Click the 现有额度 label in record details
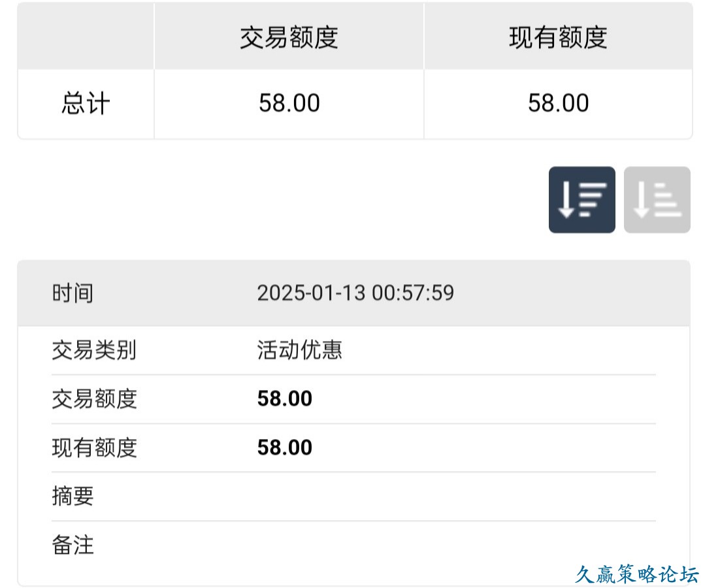Screen dimensions: 703x588 tap(94, 448)
